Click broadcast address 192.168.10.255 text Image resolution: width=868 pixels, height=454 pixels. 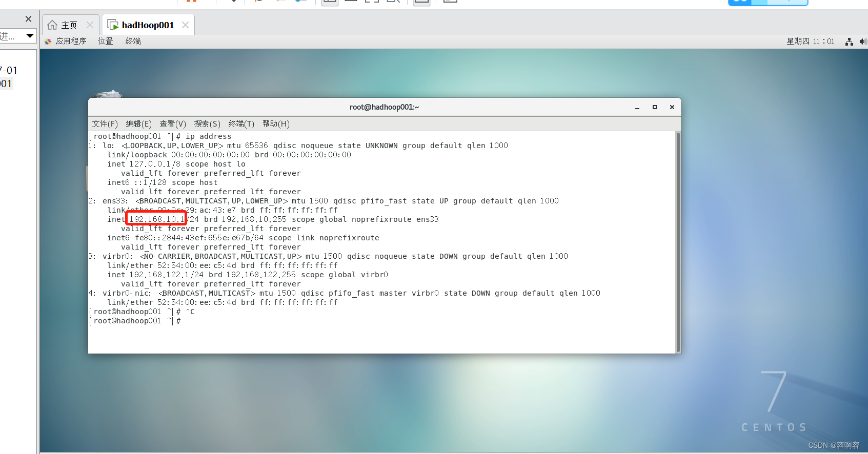point(254,219)
